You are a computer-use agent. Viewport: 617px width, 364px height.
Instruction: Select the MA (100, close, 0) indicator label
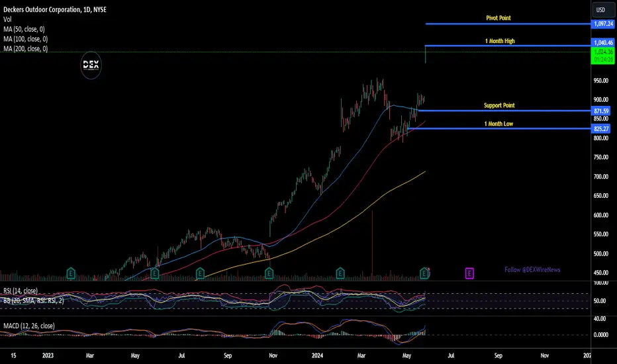point(26,39)
